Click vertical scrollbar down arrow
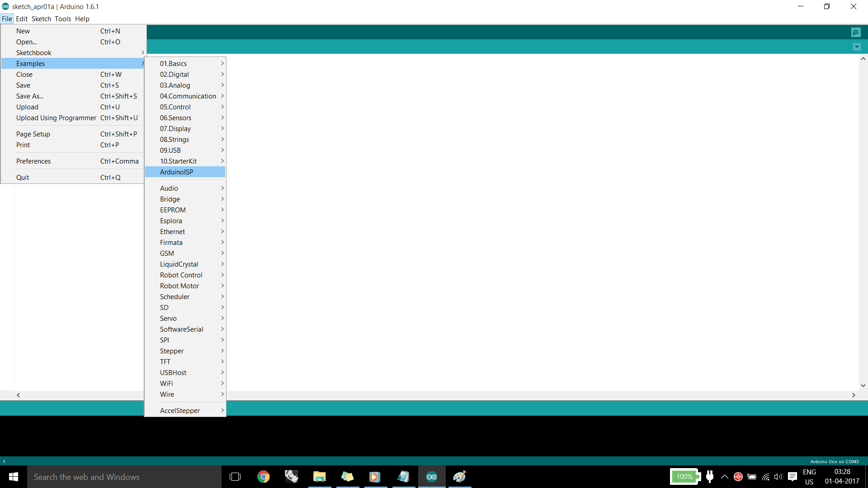The image size is (868, 488). point(863,385)
